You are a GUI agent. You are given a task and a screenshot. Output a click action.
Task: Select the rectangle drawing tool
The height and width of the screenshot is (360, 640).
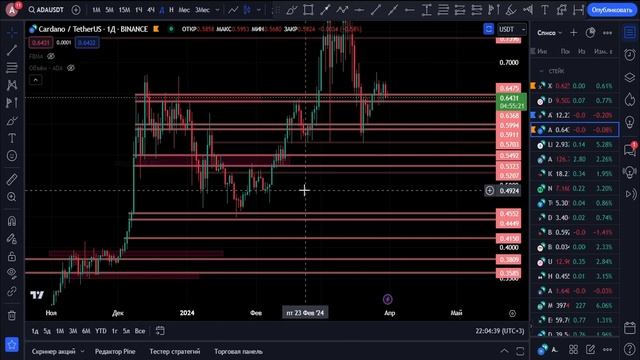pyautogui.click(x=308, y=10)
